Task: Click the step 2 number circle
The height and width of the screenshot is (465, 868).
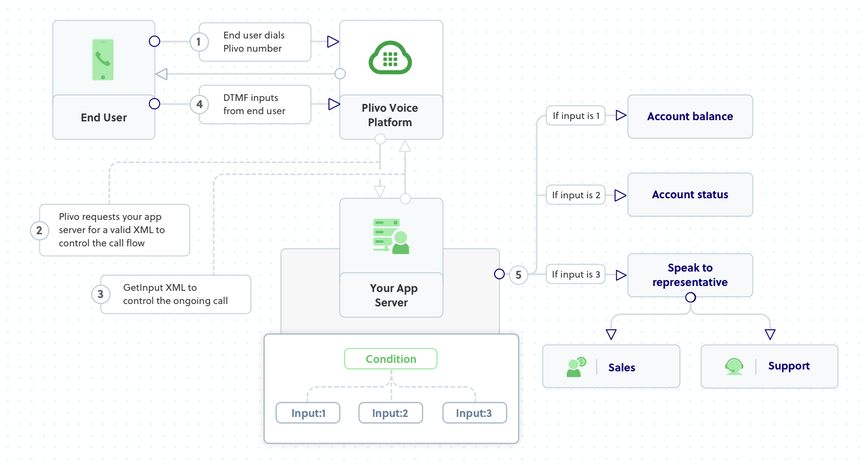Action: coord(39,230)
